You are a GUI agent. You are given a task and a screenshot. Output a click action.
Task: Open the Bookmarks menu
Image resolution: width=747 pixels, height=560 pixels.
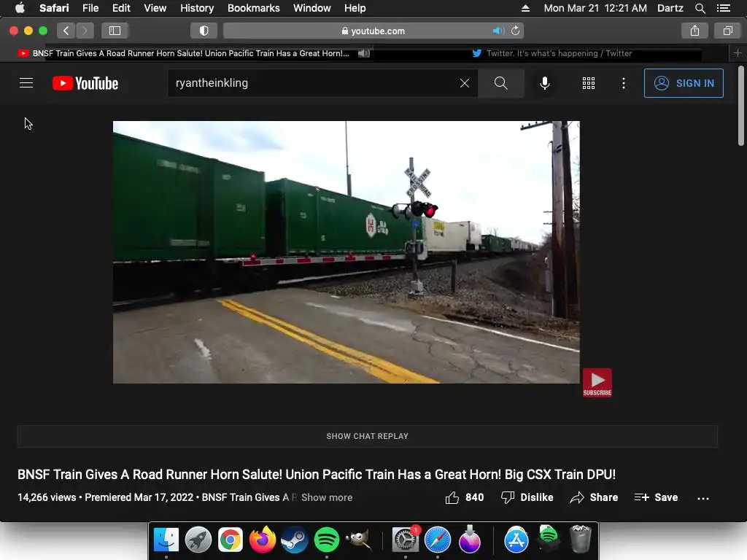pos(253,8)
